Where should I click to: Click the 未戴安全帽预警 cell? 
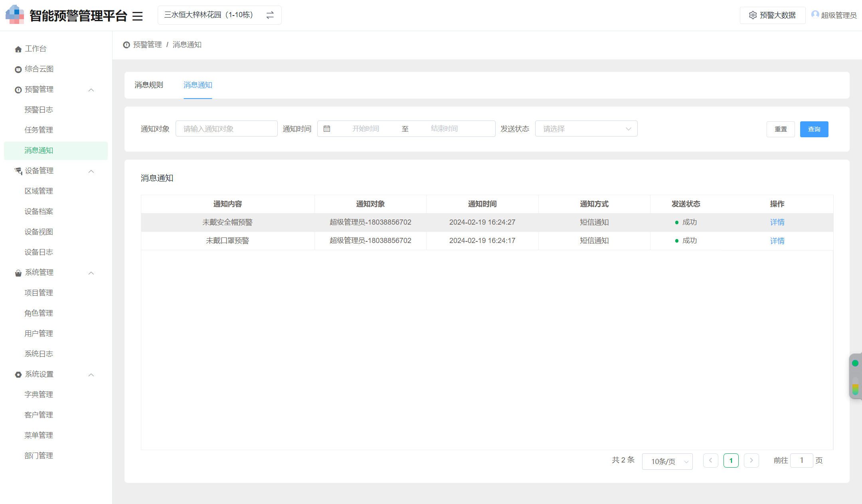click(x=227, y=222)
